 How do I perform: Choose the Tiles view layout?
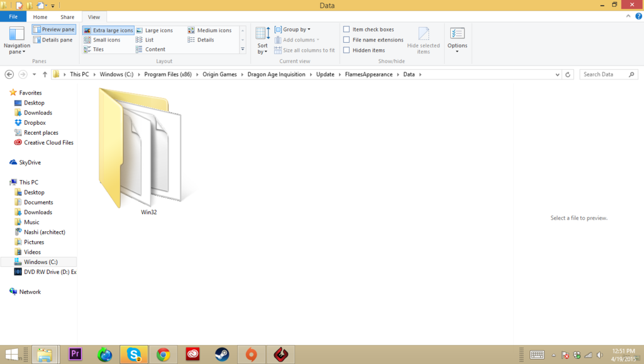point(99,49)
